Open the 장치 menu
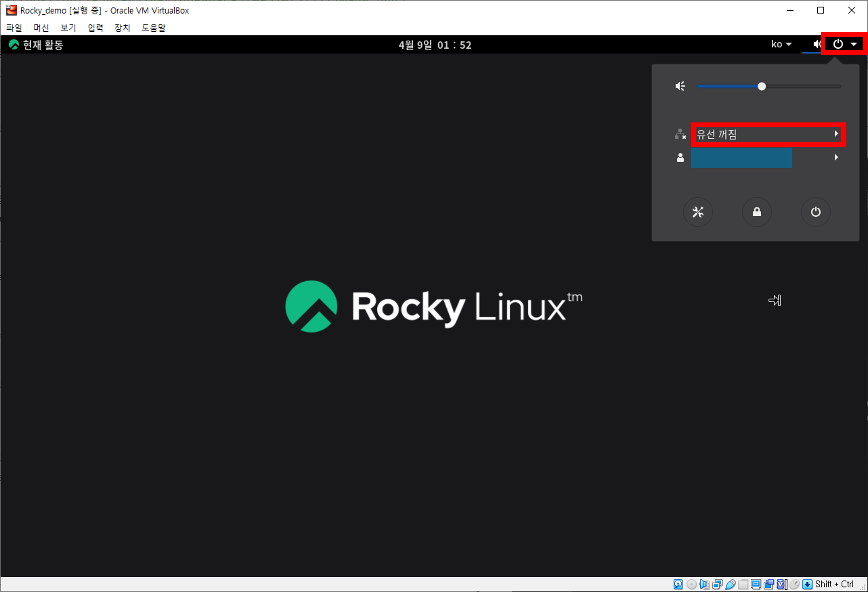 122,28
